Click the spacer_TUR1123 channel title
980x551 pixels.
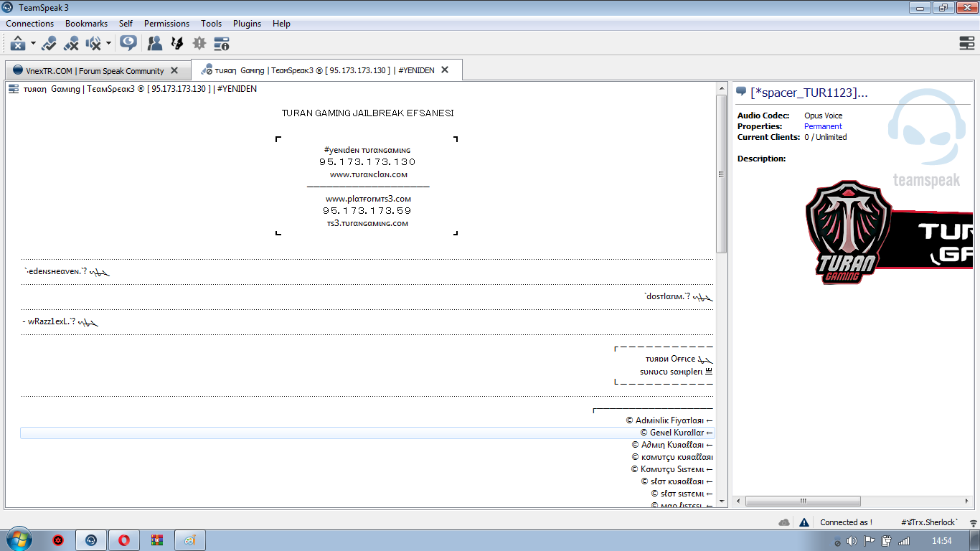tap(809, 93)
